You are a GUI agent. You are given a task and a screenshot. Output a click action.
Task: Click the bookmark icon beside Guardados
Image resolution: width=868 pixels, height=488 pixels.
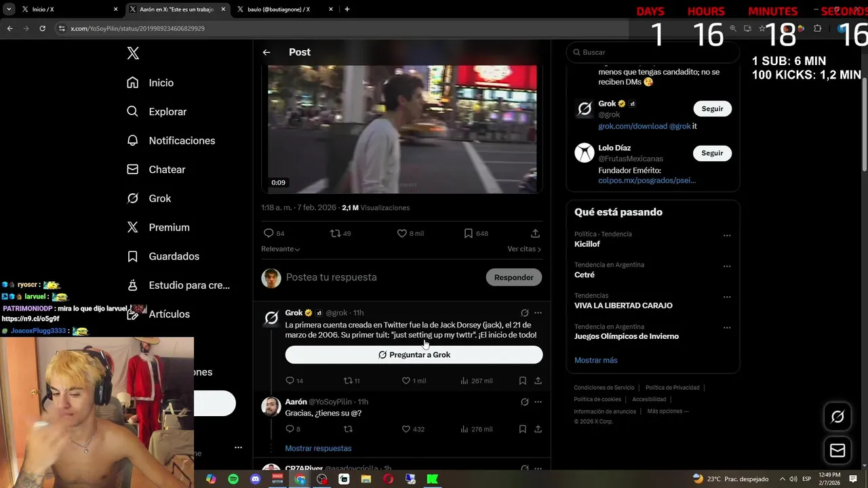point(133,256)
